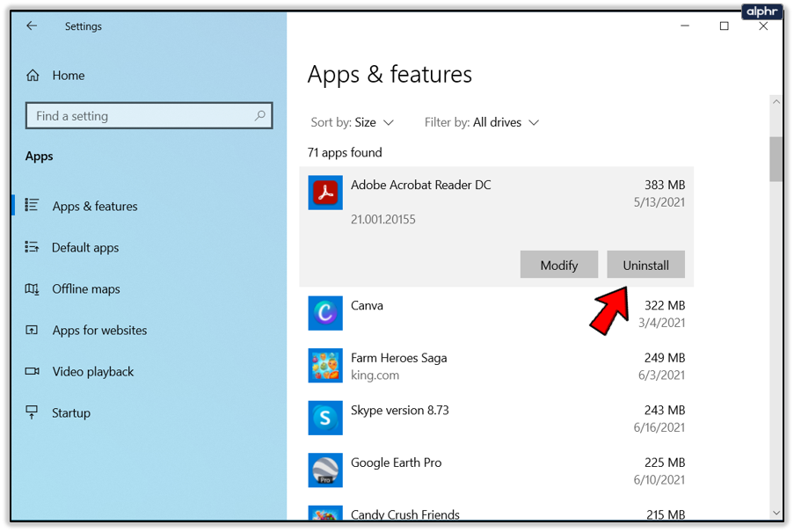Click the Modify button for Adobe Reader
794x532 pixels.
(559, 264)
